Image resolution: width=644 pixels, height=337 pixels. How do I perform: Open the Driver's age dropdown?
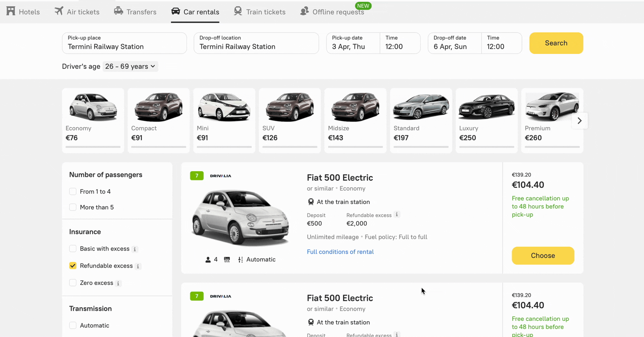click(130, 67)
